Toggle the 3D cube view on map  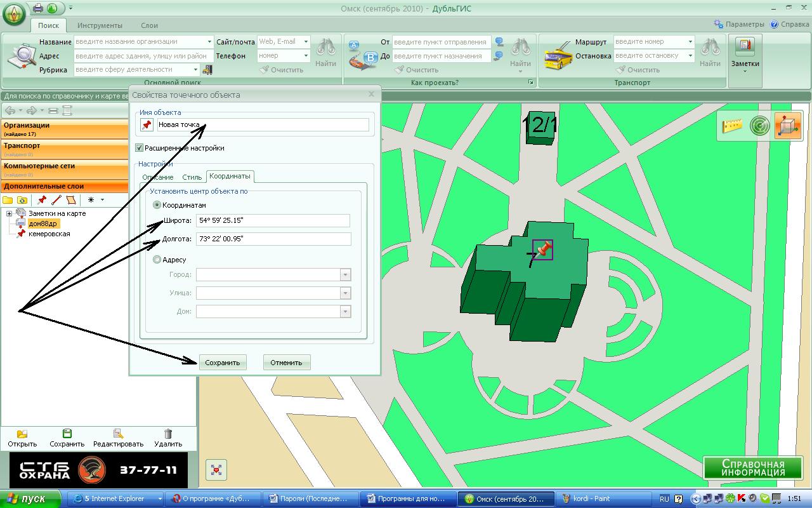coord(788,125)
